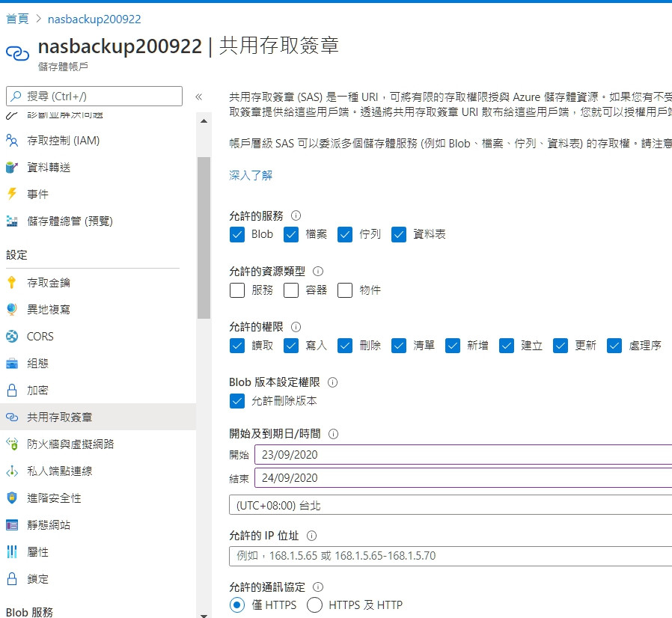The height and width of the screenshot is (618, 672).
Task: Click the 搜尋 (Ctrl+/) search field
Action: tap(94, 96)
